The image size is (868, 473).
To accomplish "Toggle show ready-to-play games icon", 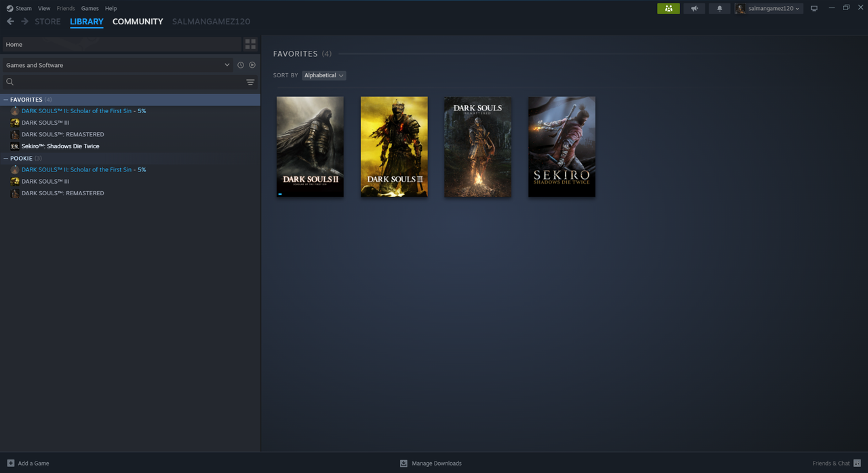I will pos(252,65).
